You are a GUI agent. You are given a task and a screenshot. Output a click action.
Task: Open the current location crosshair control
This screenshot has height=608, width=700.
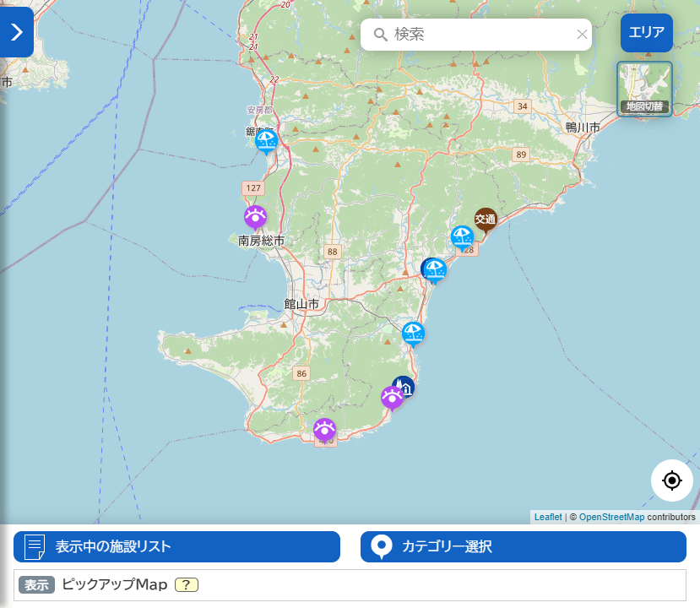tap(671, 480)
